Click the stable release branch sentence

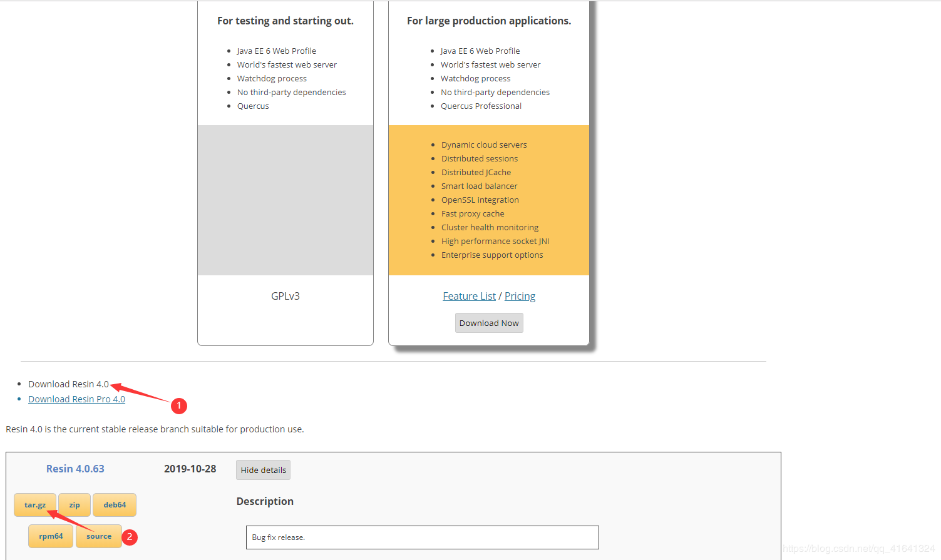(x=155, y=429)
